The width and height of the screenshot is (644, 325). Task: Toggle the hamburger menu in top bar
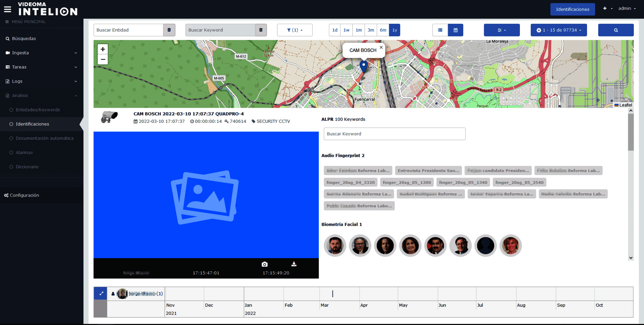point(7,9)
